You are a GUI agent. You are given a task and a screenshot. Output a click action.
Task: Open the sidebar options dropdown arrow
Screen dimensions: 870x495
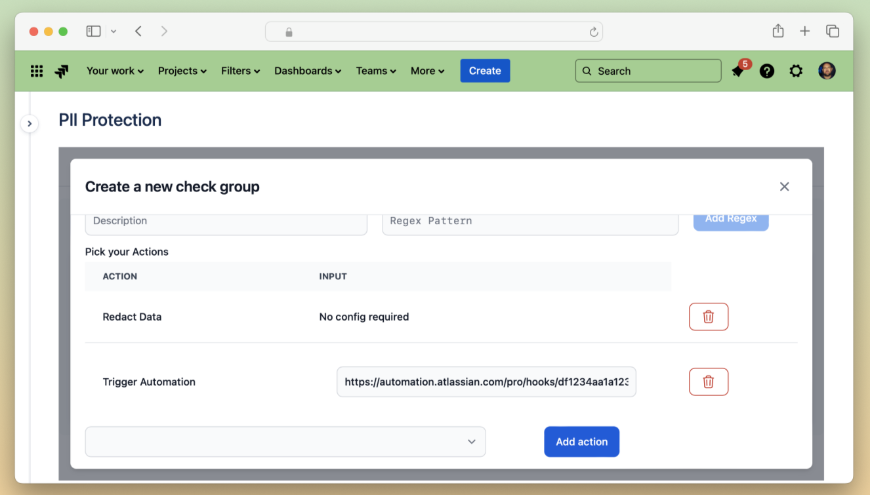tap(113, 32)
